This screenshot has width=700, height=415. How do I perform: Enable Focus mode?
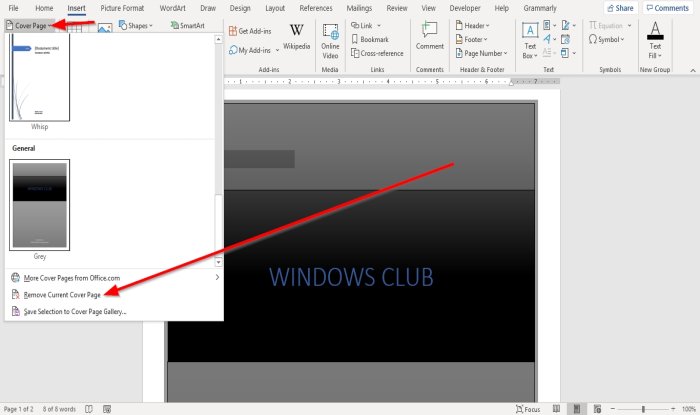pos(528,409)
